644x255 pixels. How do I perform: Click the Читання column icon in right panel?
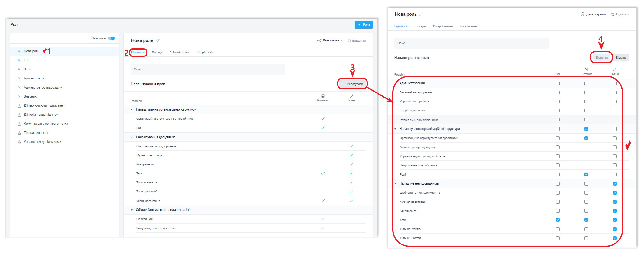click(x=586, y=70)
